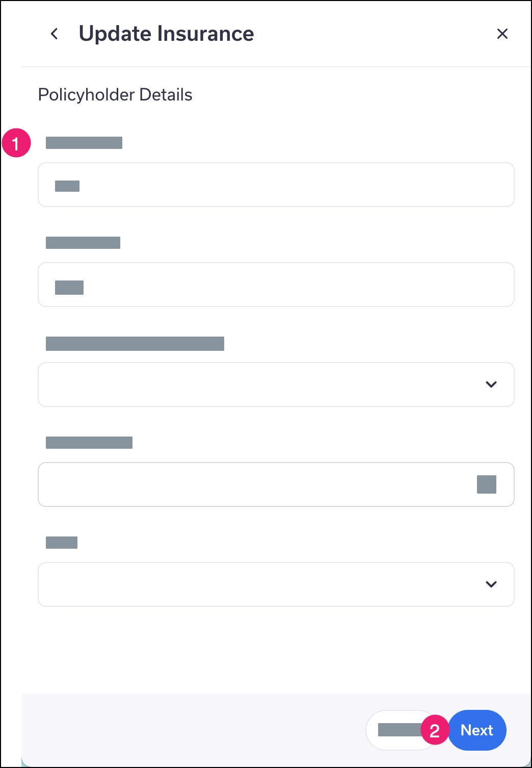Image resolution: width=532 pixels, height=768 pixels.
Task: Click the gray square icon in fourth field
Action: click(x=486, y=484)
